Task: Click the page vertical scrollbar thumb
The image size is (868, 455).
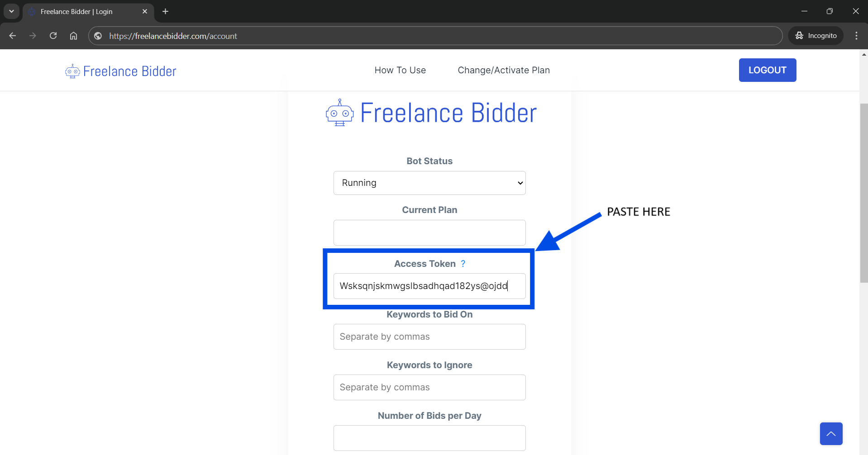Action: point(864,193)
